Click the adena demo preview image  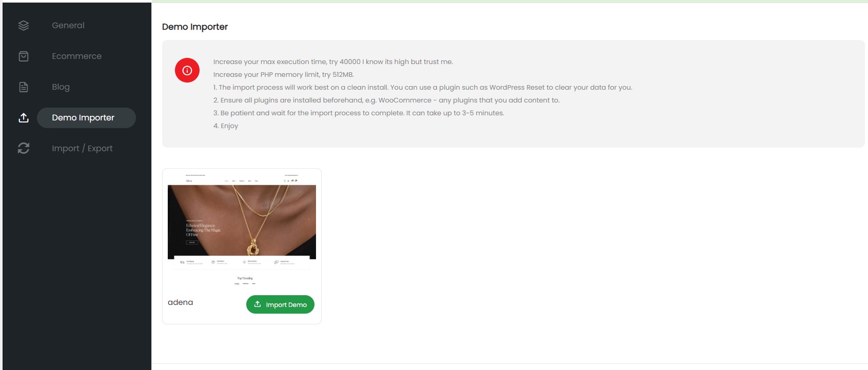coord(242,229)
